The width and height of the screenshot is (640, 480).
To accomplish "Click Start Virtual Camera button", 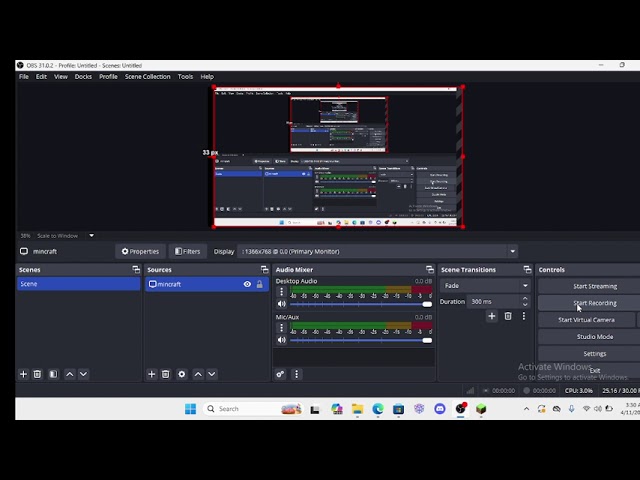I will [587, 320].
